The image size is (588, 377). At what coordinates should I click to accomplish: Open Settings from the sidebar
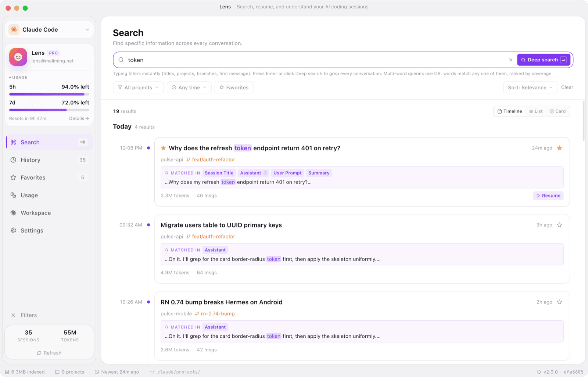click(x=49, y=230)
